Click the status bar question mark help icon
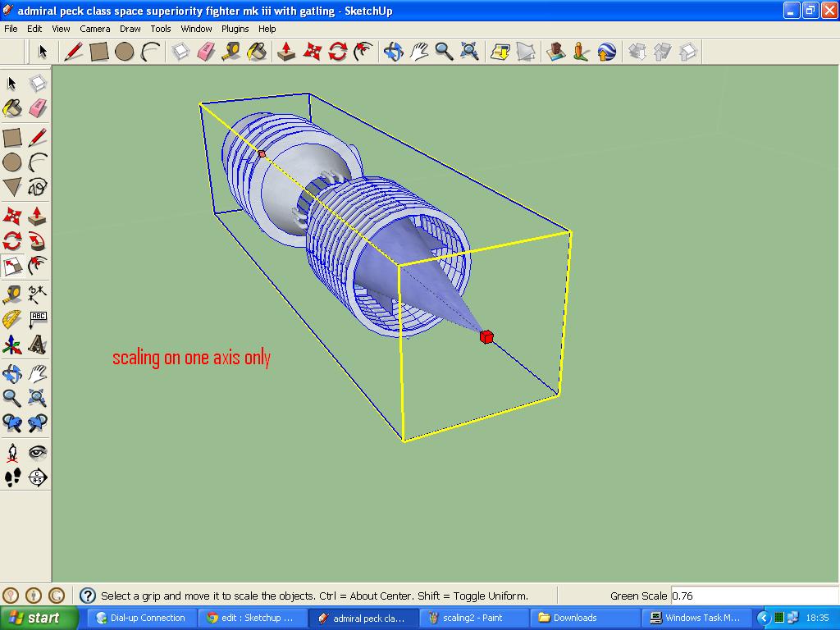Viewport: 840px width, 630px height. [x=87, y=596]
